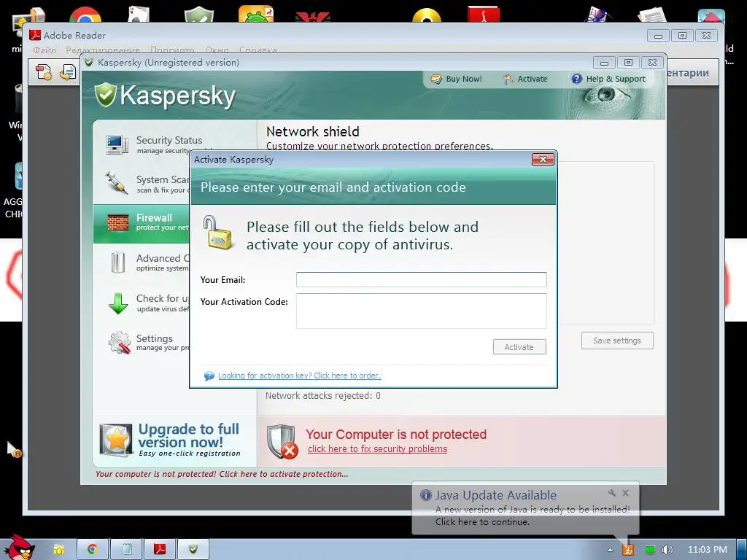
Task: Click the Your Email input field
Action: click(421, 279)
